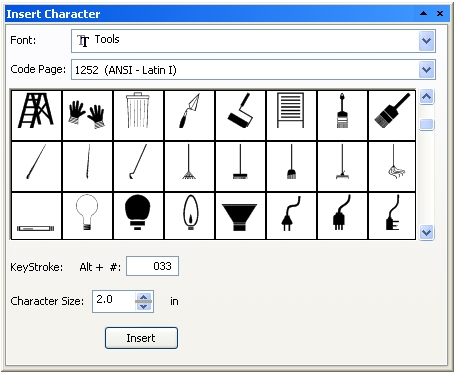Viewport: 456px width, 374px height.
Task: Pick the outlined light bulb character
Action: (x=87, y=216)
